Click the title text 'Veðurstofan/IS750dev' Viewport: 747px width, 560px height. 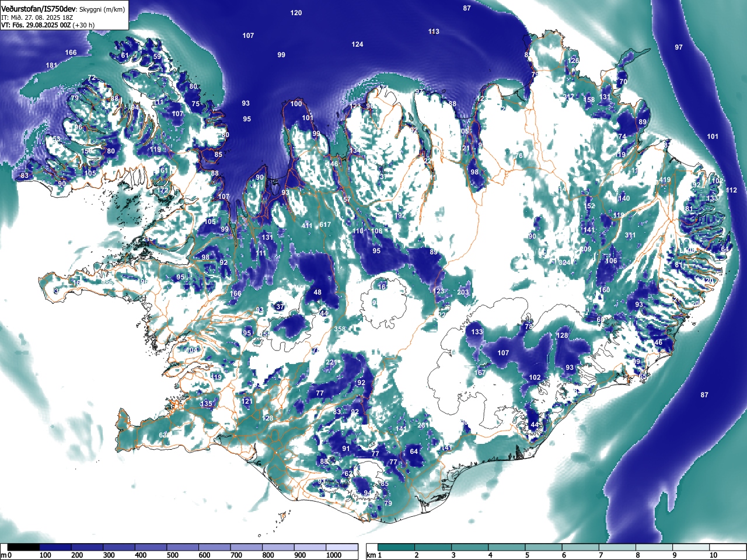(x=39, y=9)
